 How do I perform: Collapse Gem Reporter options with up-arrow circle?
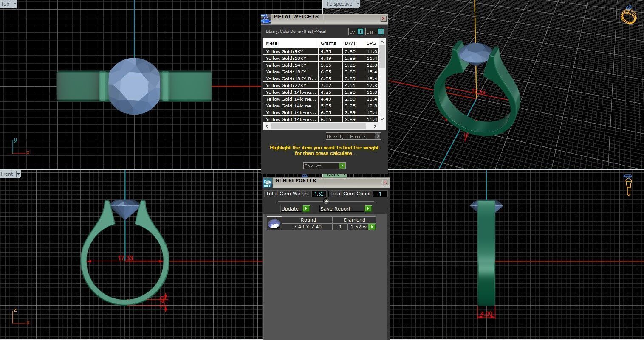tap(326, 201)
